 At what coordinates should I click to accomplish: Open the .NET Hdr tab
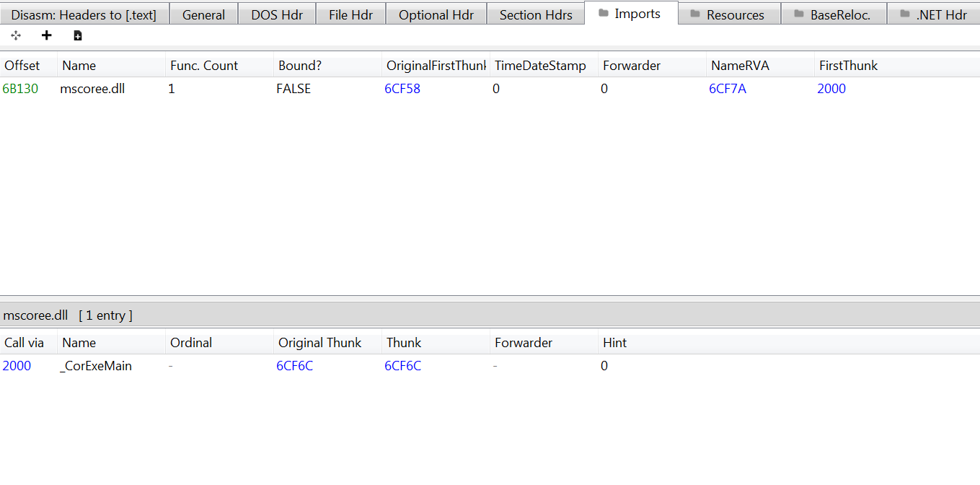point(933,14)
